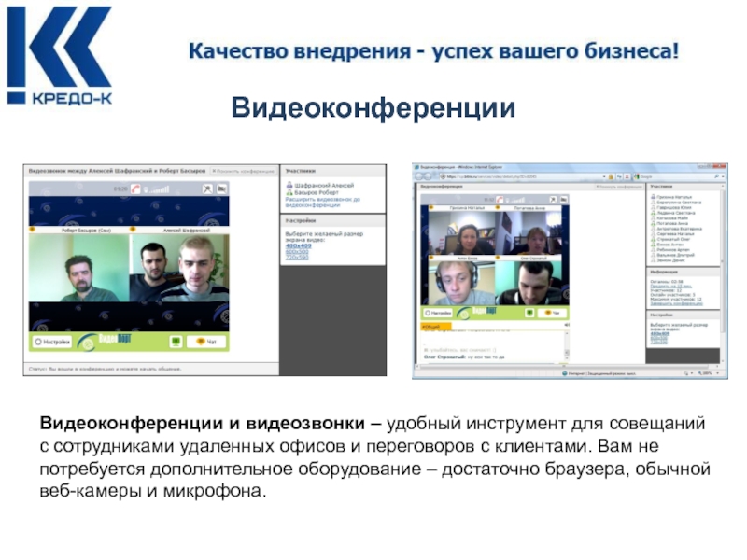The height and width of the screenshot is (560, 747).
Task: Open Настройки in the right conference window
Action: tap(438, 313)
